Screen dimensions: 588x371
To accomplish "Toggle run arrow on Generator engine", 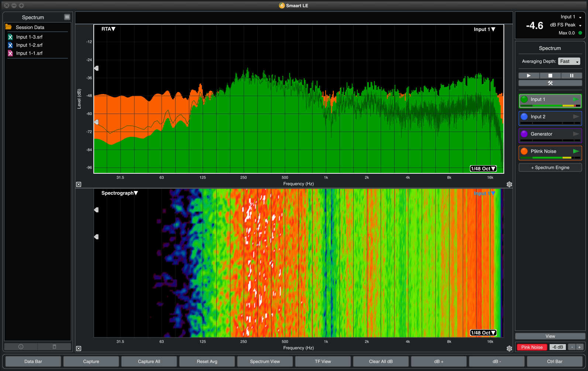I will coord(576,134).
